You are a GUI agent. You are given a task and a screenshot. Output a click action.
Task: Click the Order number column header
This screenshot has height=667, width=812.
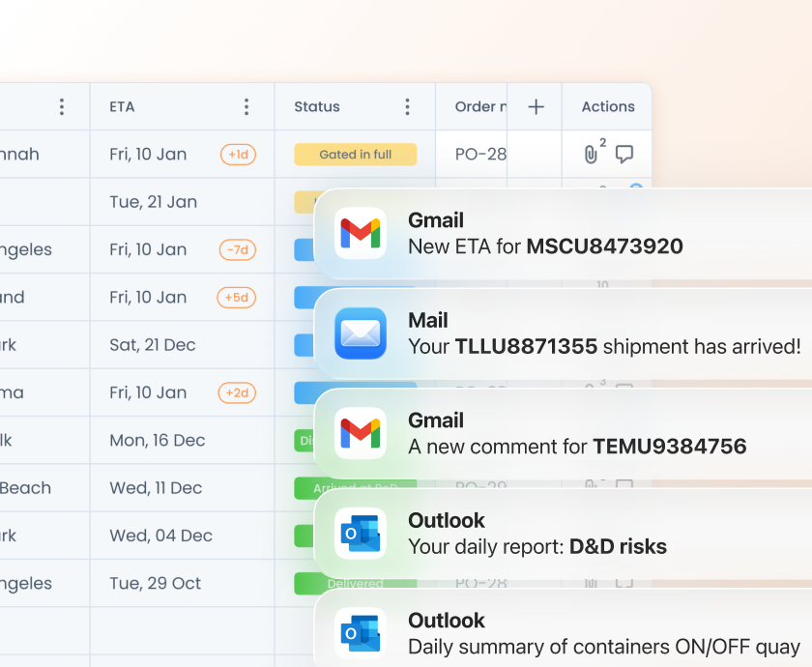click(x=480, y=106)
